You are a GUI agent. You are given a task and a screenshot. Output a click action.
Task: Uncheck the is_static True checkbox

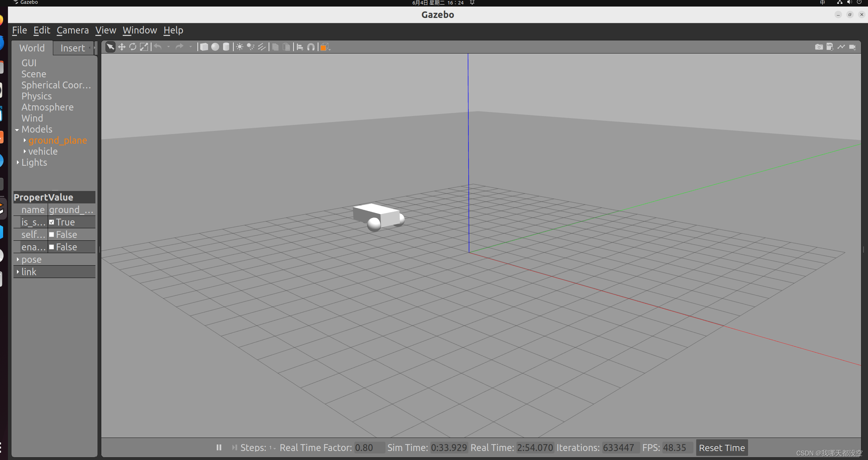[x=52, y=222]
